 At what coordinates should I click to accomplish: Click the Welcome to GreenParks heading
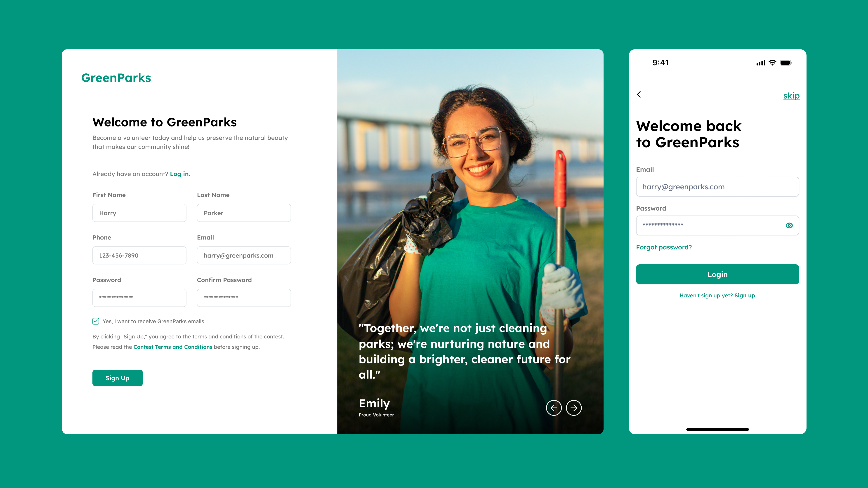point(164,122)
